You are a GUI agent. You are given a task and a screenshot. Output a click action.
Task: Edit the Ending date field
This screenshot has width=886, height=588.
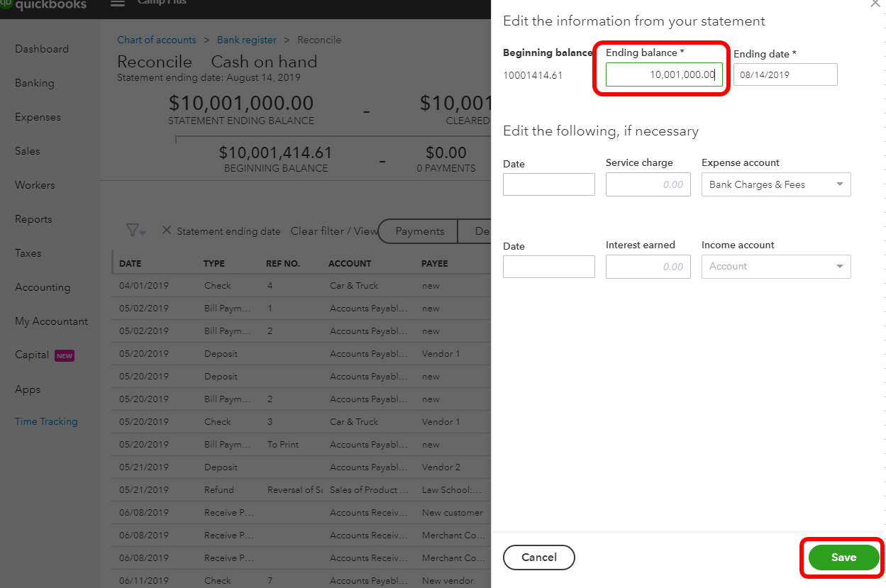(785, 74)
